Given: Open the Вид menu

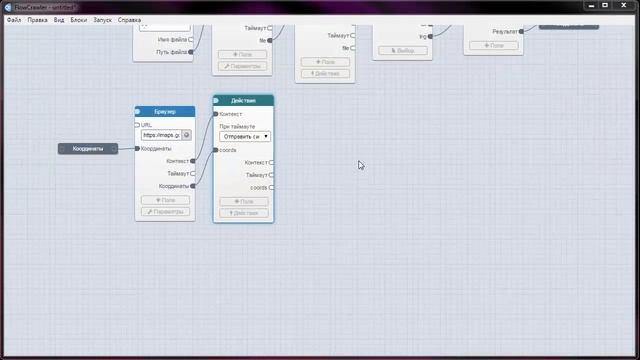Looking at the screenshot, I should click(x=59, y=20).
